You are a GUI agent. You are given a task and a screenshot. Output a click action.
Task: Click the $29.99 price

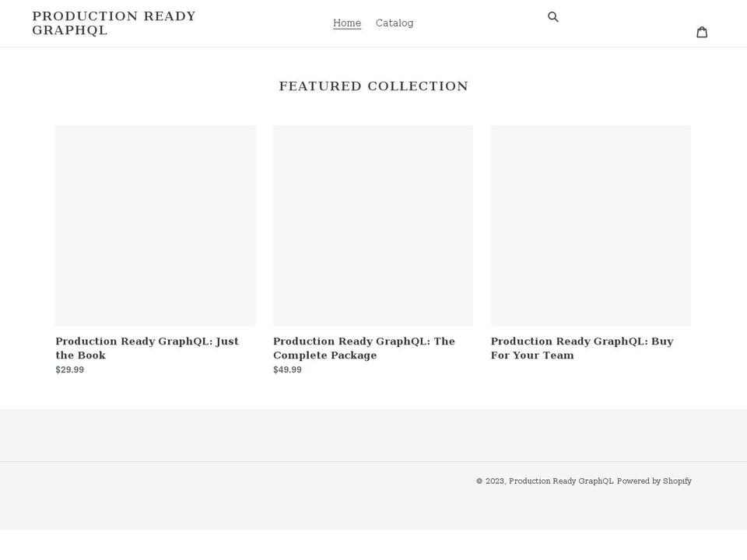pos(69,370)
